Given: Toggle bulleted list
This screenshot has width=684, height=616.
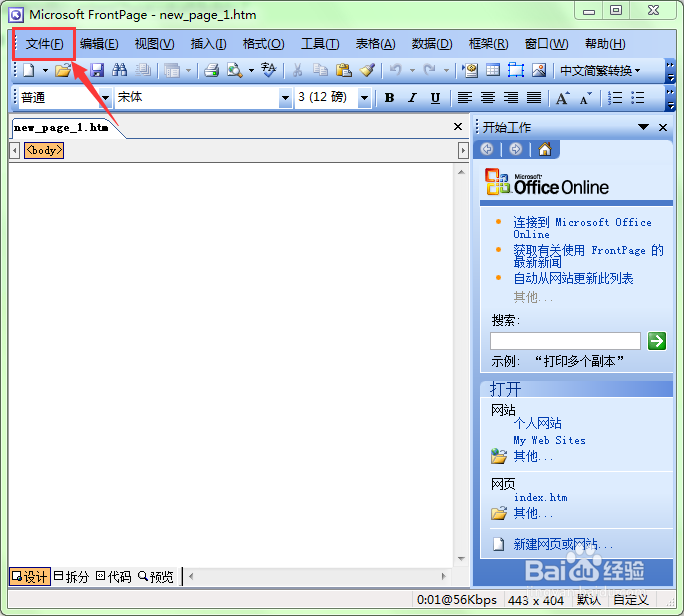Looking at the screenshot, I should point(637,97).
